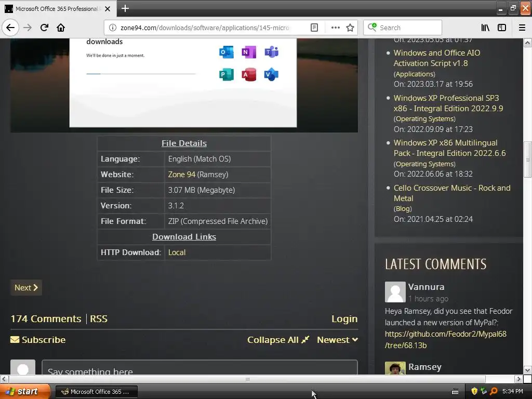Image resolution: width=532 pixels, height=399 pixels.
Task: Open the browser hamburger menu
Action: tap(522, 28)
